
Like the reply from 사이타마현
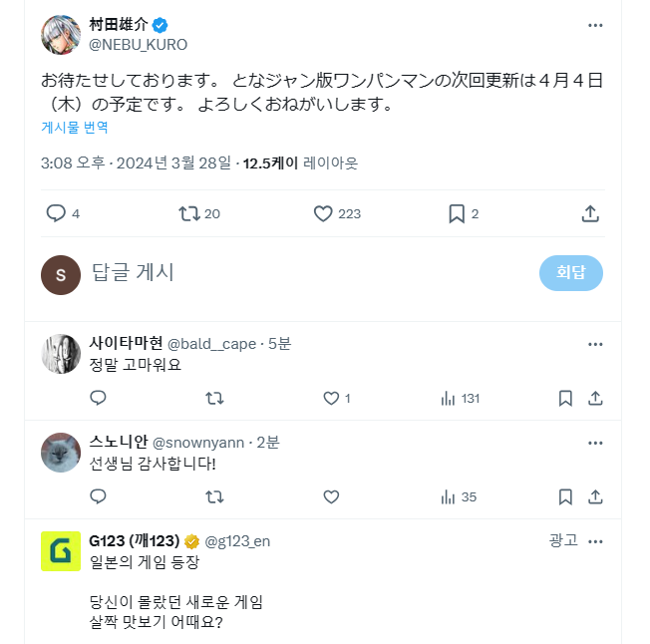332,398
